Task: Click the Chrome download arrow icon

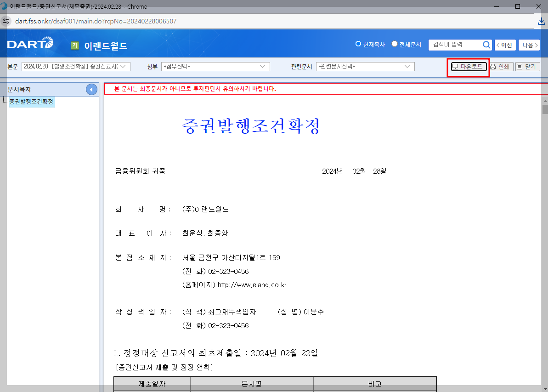Action: click(541, 21)
